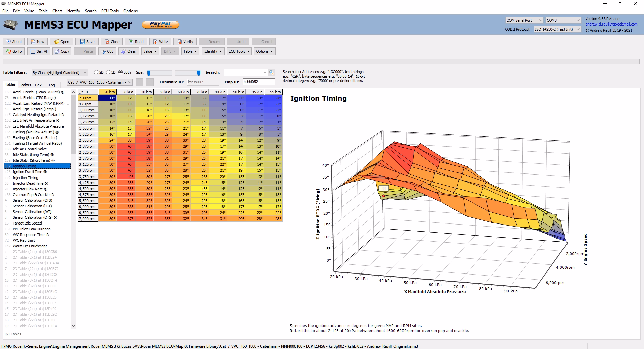Click the PayPal Donate Now button

click(161, 24)
